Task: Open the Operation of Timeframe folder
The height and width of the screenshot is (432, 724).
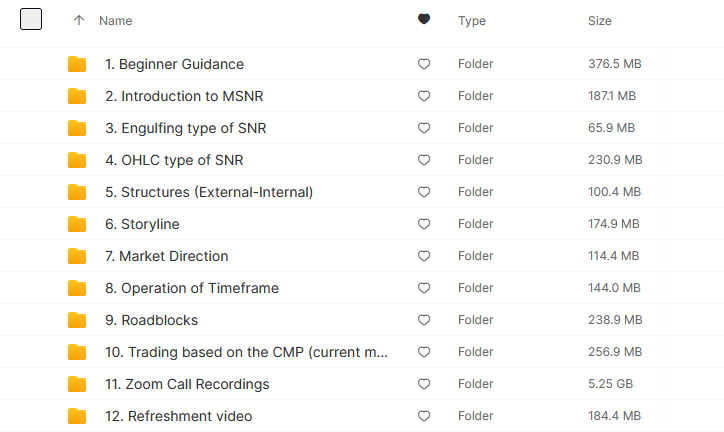Action: tap(192, 288)
